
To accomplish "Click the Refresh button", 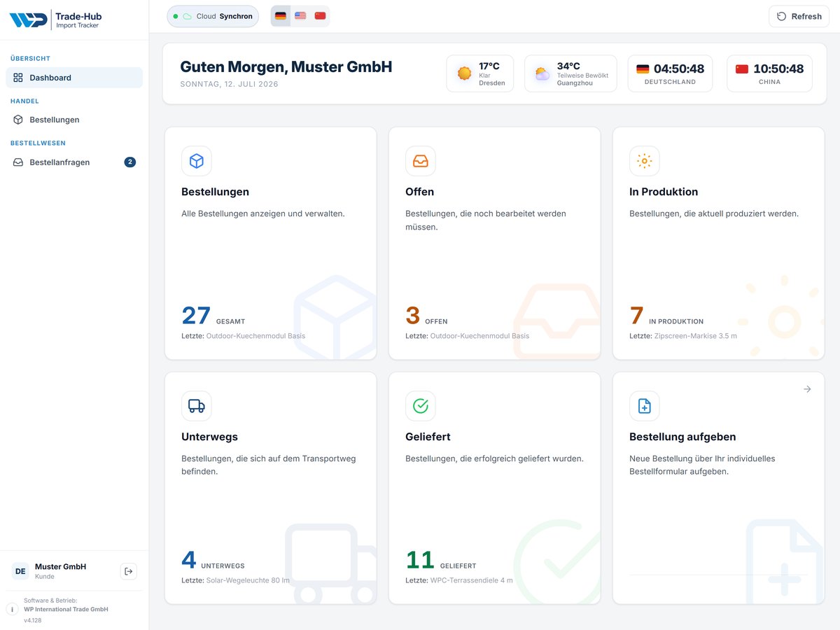I will click(799, 16).
